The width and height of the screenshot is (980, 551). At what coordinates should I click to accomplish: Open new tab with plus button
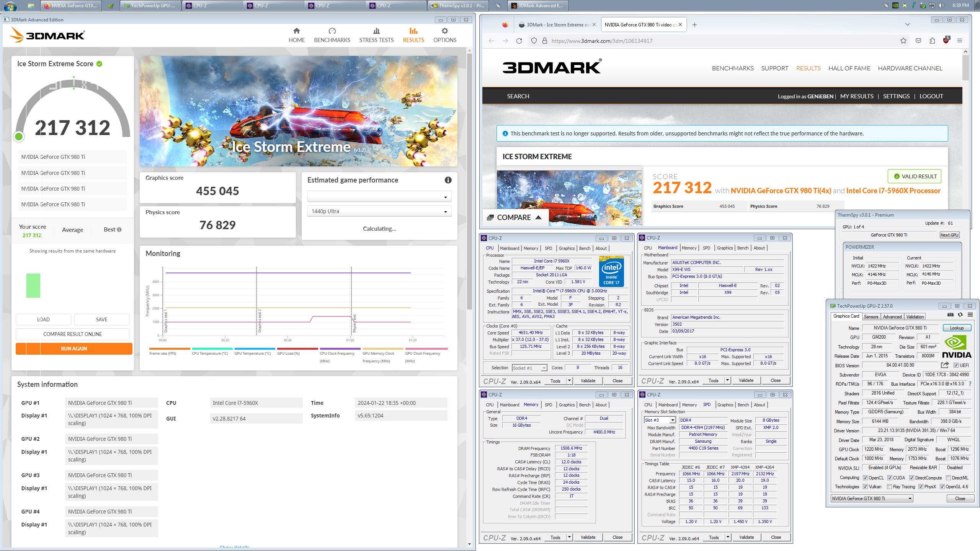pos(694,25)
